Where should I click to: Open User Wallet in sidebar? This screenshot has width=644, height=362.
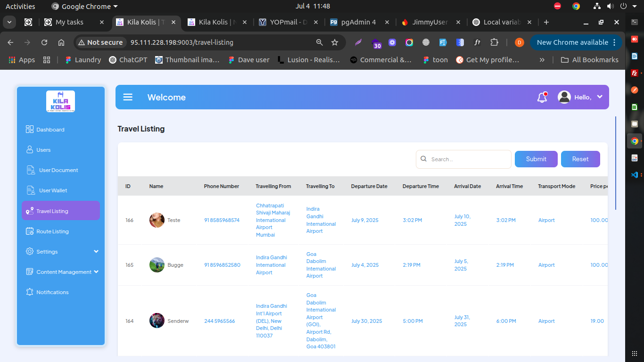tap(53, 190)
